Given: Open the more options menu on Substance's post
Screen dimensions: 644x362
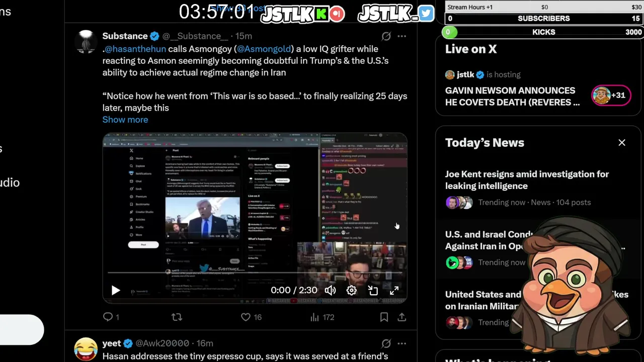Looking at the screenshot, I should [x=401, y=36].
